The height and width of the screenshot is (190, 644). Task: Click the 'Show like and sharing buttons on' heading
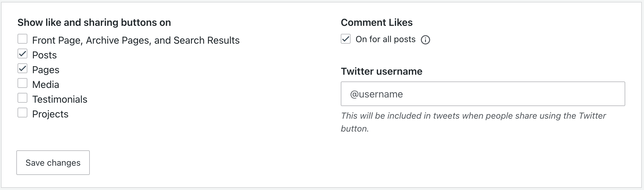[x=94, y=22]
